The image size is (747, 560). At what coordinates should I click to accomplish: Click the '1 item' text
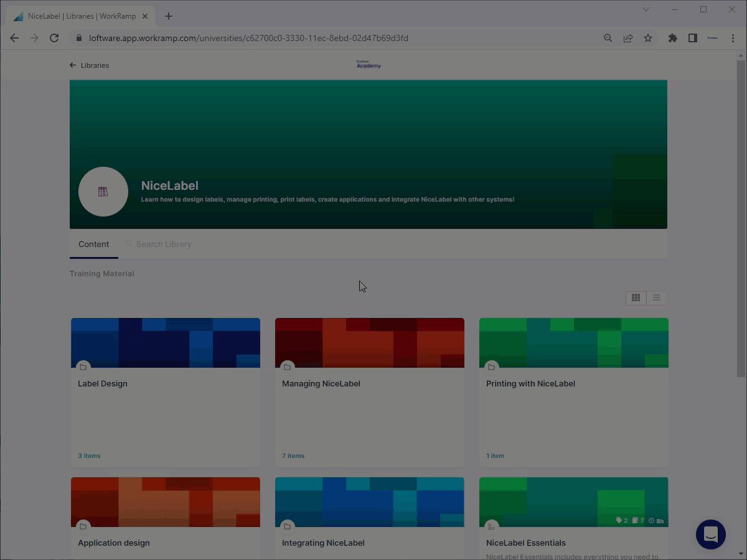tap(495, 456)
